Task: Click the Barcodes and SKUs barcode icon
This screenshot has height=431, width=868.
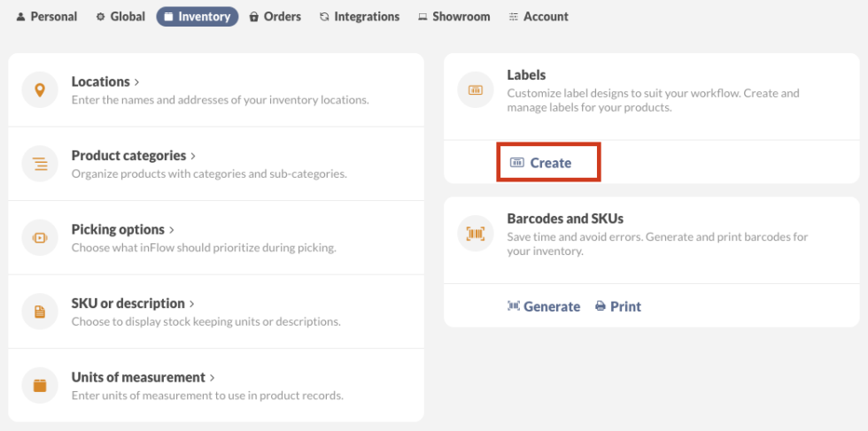Action: coord(476,234)
